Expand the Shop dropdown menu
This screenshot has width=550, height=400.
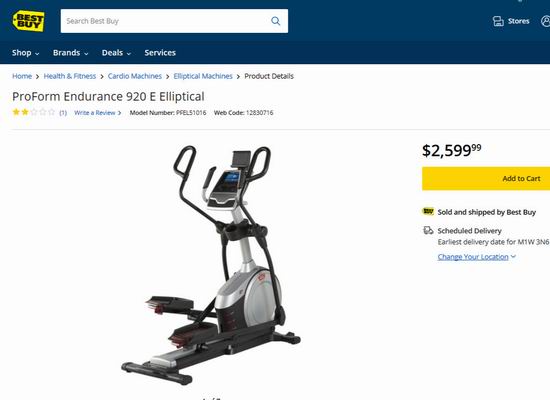click(x=25, y=53)
